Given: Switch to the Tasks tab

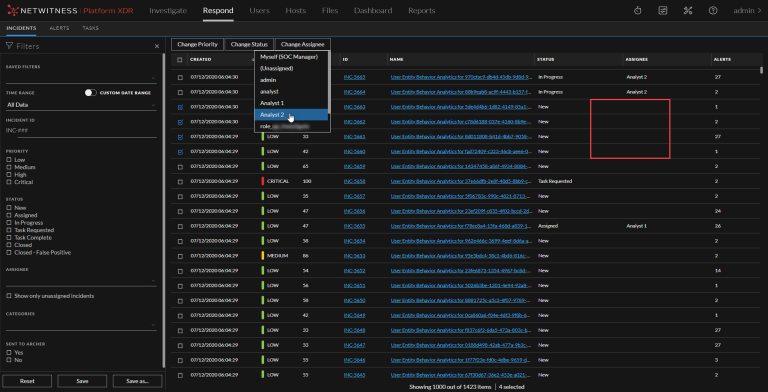Looking at the screenshot, I should click(x=91, y=28).
